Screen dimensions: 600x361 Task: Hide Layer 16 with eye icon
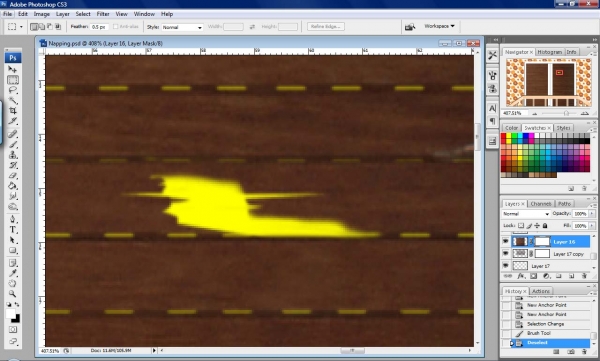[505, 242]
